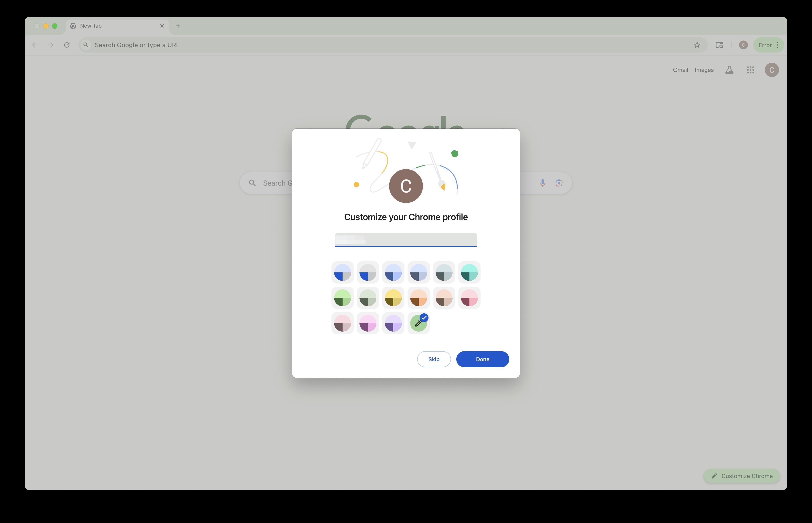Focus the profile name input field
This screenshot has height=523, width=812.
406,240
